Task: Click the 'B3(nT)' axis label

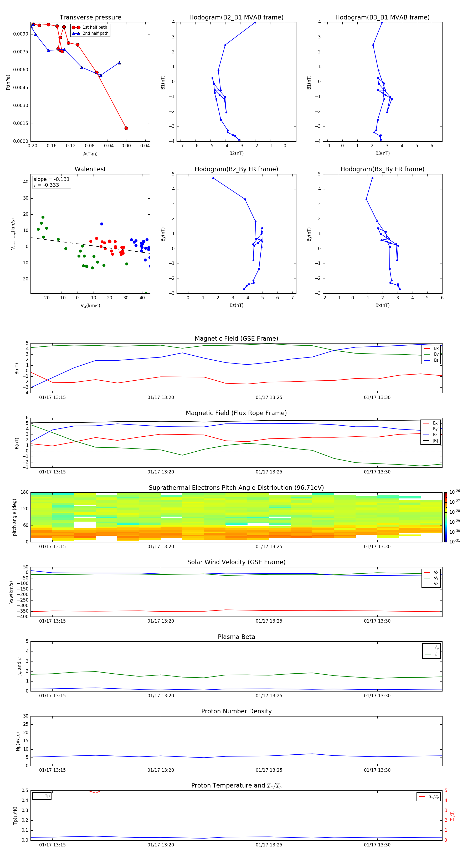Action: click(x=382, y=153)
